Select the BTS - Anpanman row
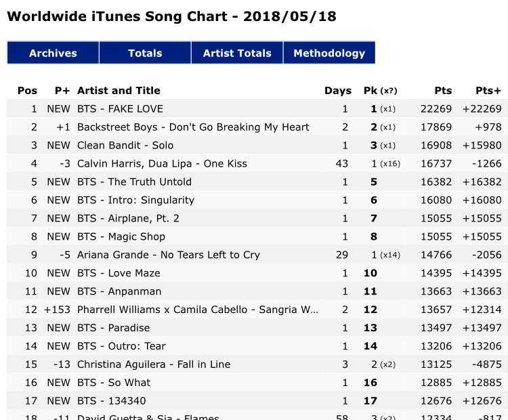The image size is (508, 420). click(119, 291)
